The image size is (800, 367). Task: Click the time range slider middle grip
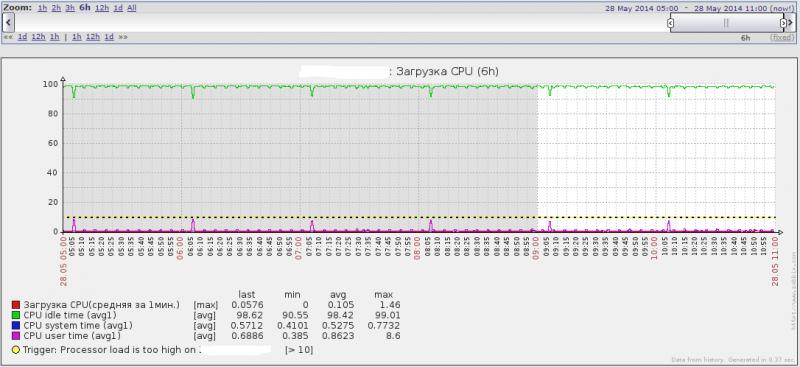[727, 23]
